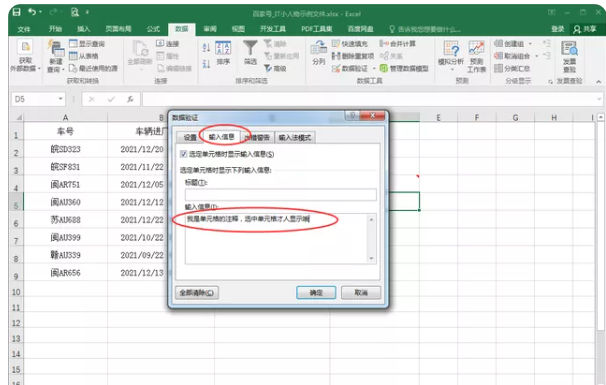Click 模拟分析 (What-If Analysis)

(451, 56)
